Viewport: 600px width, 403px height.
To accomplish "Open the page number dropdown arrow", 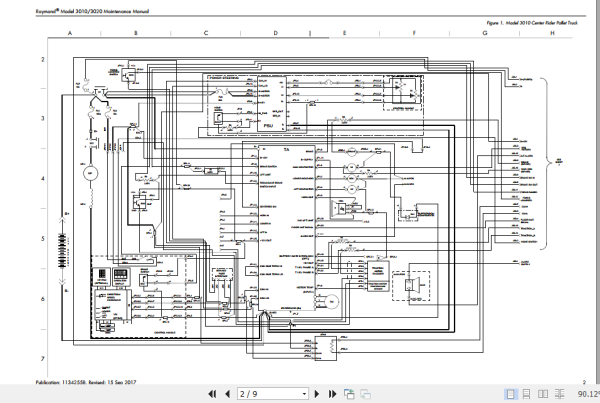I will 304,394.
